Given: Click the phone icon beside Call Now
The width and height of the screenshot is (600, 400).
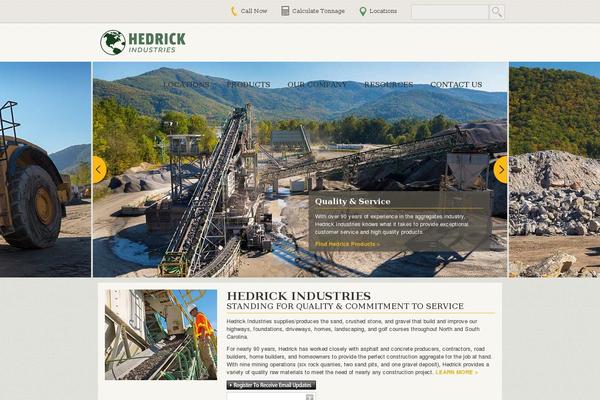Looking at the screenshot, I should point(233,11).
